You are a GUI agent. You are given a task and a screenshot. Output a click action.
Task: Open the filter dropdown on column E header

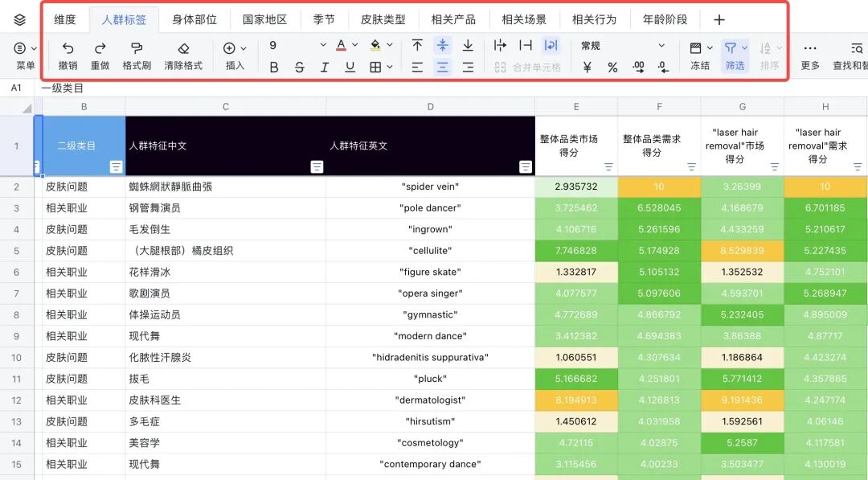(x=609, y=166)
